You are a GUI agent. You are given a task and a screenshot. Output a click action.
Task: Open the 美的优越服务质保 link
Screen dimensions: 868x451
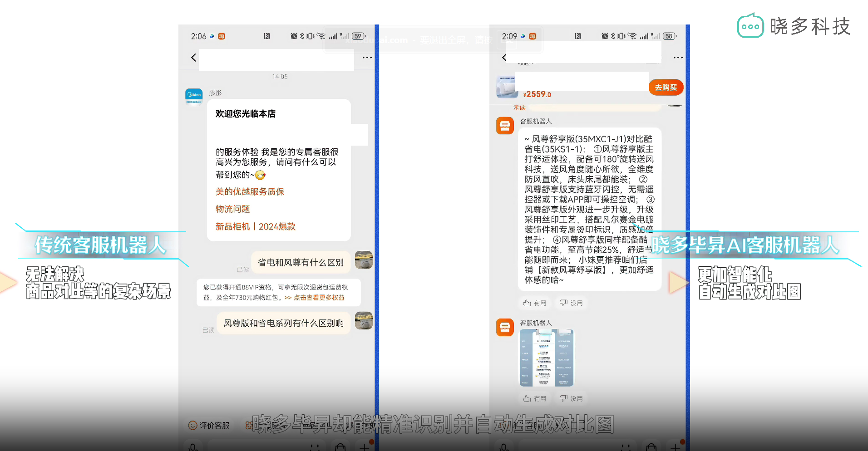tap(250, 191)
